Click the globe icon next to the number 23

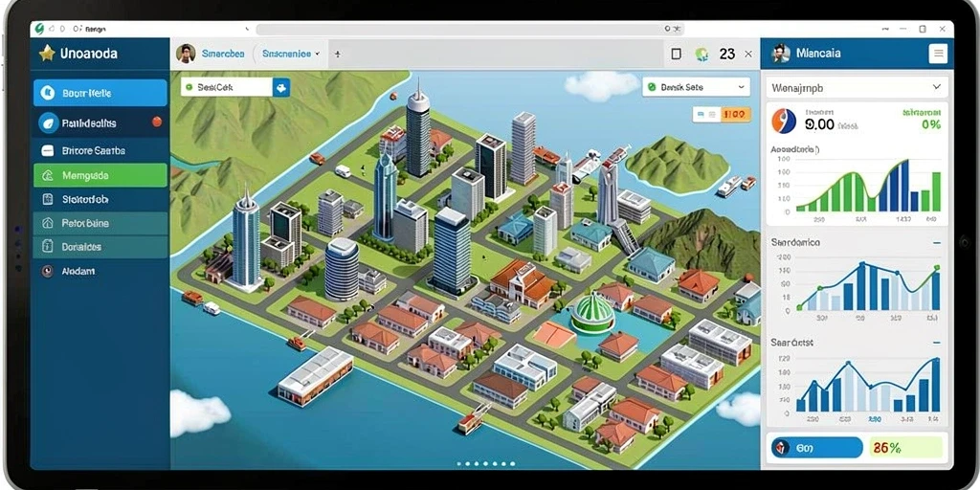coord(702,55)
